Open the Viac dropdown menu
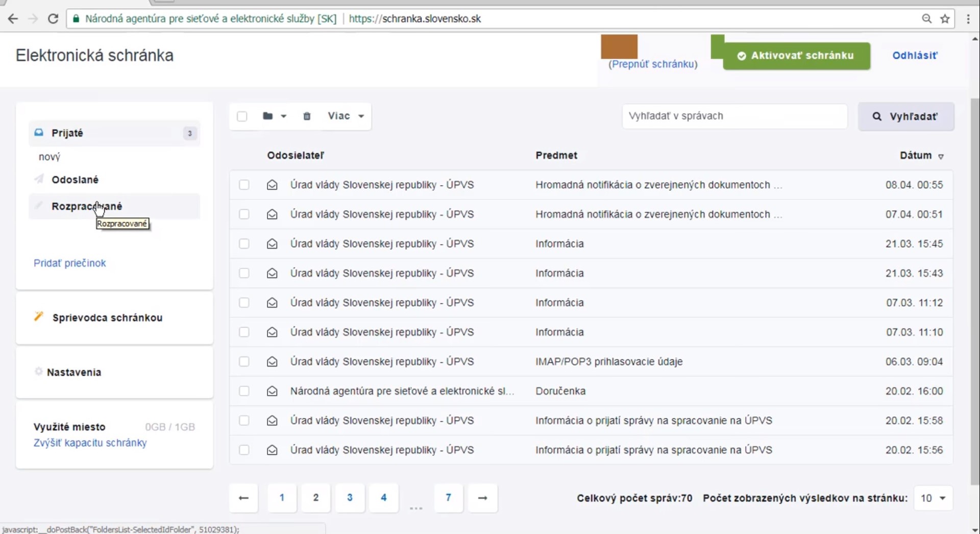Image resolution: width=980 pixels, height=534 pixels. pos(346,116)
